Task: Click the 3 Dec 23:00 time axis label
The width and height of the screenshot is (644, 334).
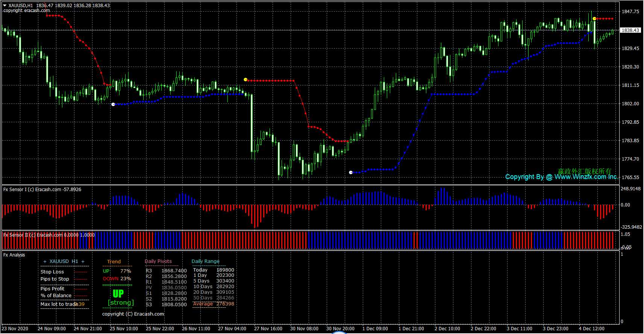Action: pos(555,328)
